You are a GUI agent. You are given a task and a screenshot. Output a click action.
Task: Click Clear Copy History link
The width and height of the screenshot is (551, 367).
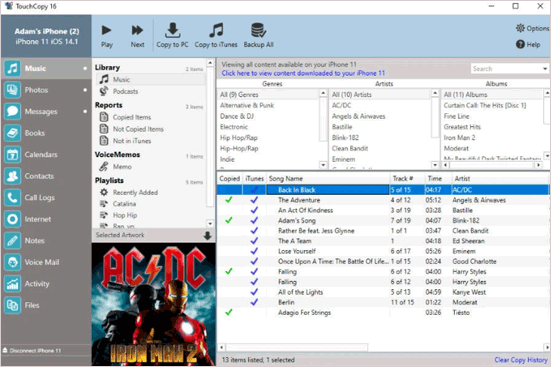pyautogui.click(x=521, y=360)
